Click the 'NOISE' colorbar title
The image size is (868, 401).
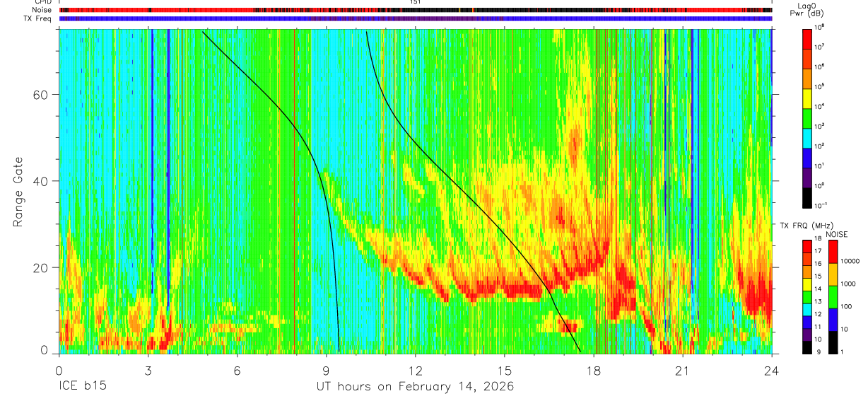(837, 234)
